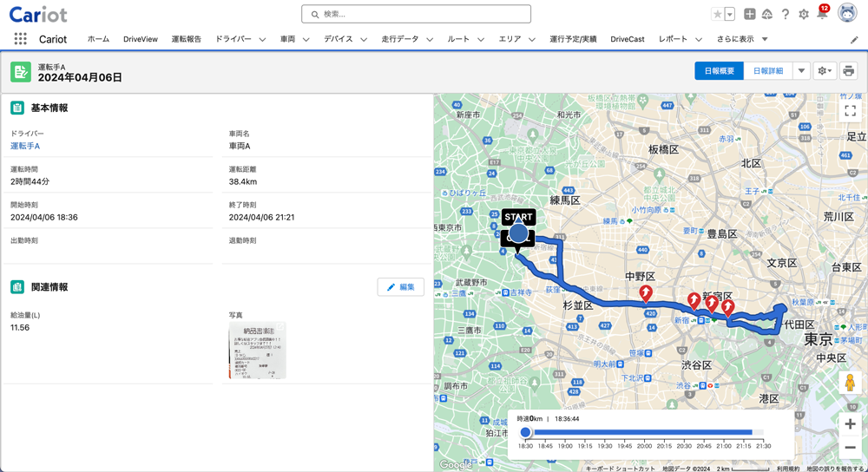Switch to 日報詳細 view
Image resolution: width=868 pixels, height=472 pixels.
[767, 71]
